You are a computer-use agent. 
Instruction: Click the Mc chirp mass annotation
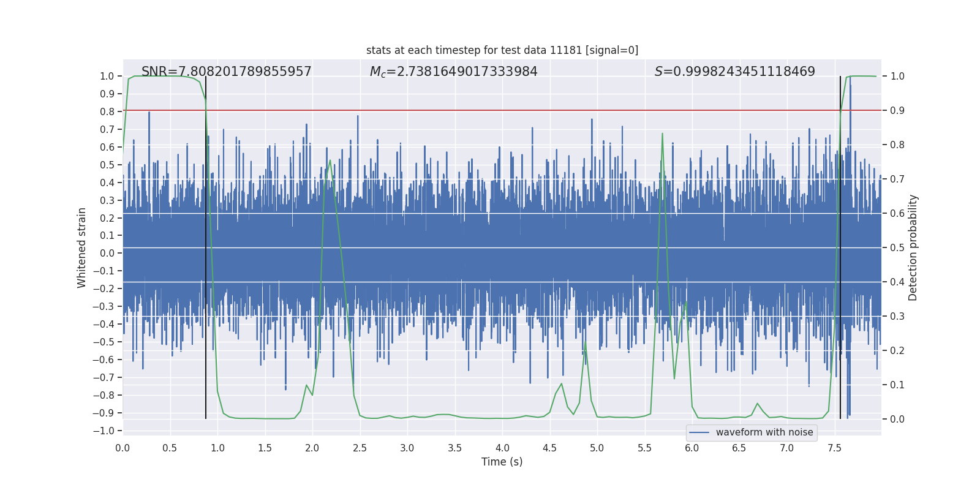tap(453, 72)
